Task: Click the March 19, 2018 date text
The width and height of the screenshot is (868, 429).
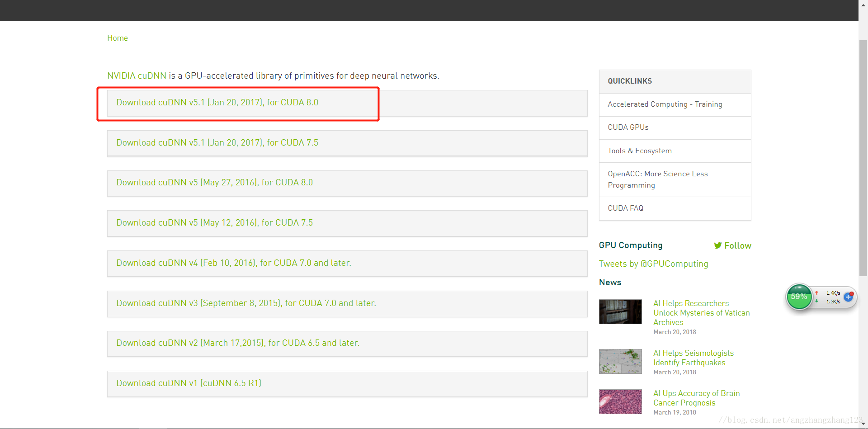Action: (675, 412)
